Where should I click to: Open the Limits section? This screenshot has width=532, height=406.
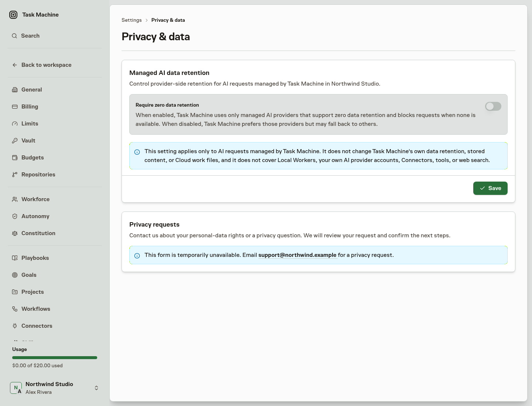pyautogui.click(x=55, y=124)
